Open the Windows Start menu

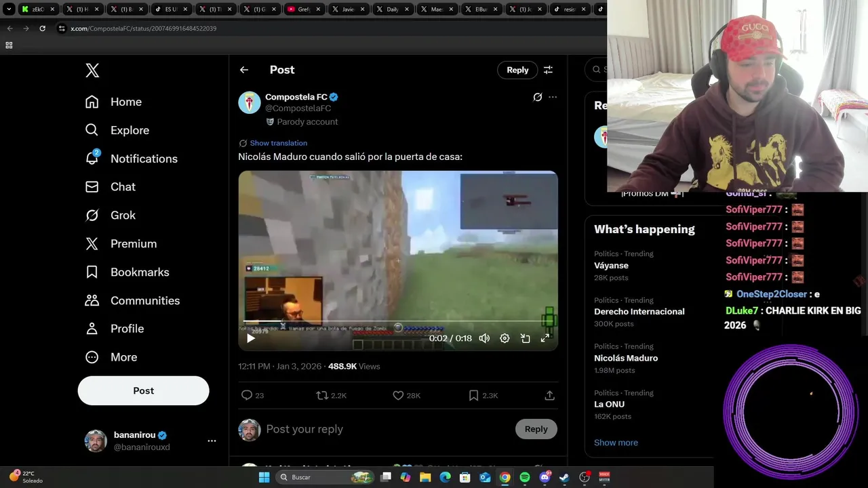click(x=264, y=477)
